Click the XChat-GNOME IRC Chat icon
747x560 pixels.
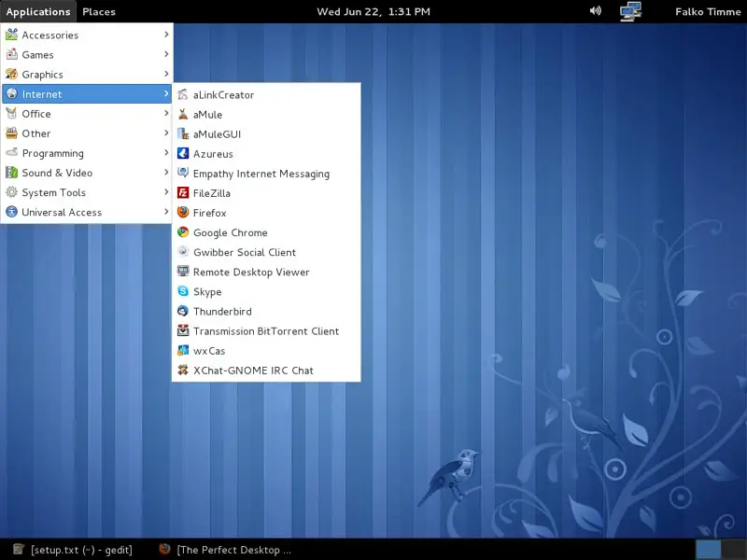tap(183, 370)
